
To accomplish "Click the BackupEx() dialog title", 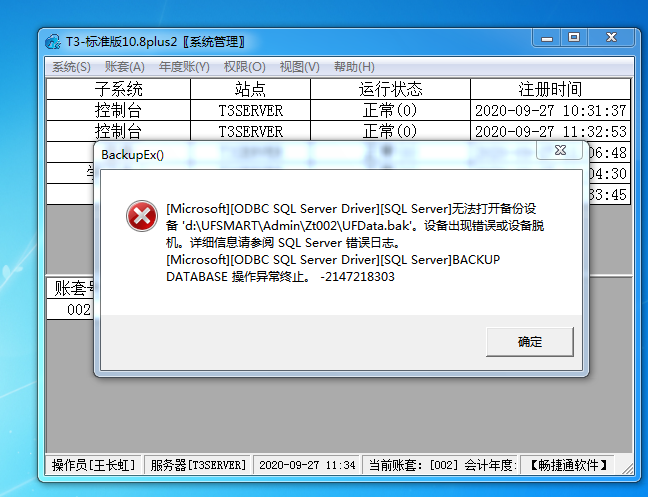I will (133, 155).
